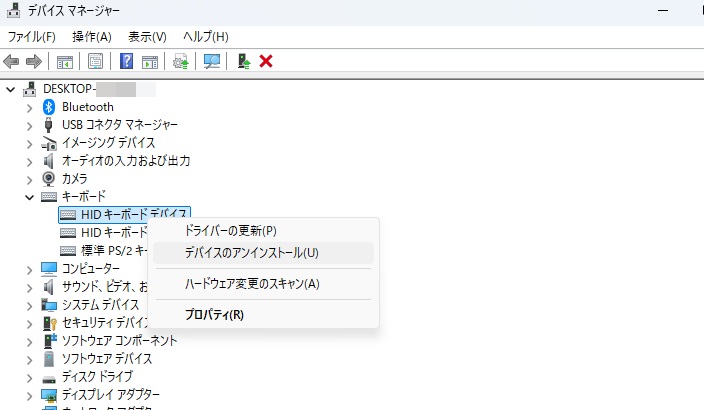Choose ドライバーの更新(P) from context menu
Image resolution: width=704 pixels, height=410 pixels.
tap(263, 231)
